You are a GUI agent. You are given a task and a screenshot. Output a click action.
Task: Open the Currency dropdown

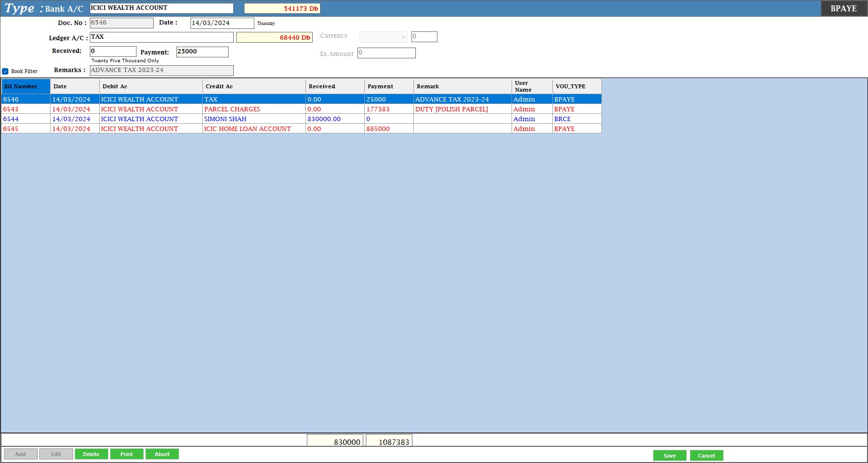pos(383,37)
